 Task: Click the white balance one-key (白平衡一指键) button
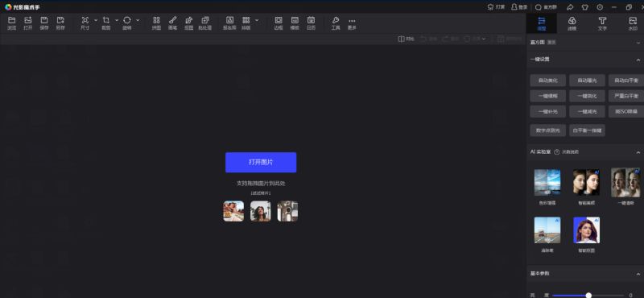pyautogui.click(x=587, y=130)
